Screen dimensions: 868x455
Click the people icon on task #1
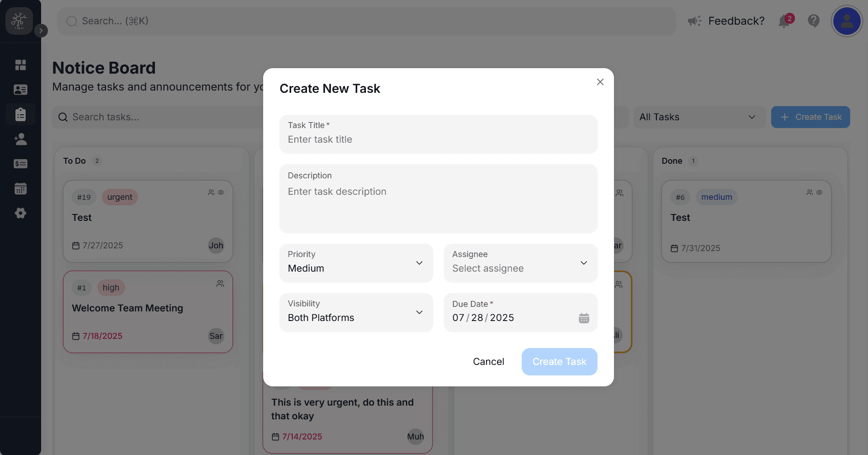click(x=220, y=284)
